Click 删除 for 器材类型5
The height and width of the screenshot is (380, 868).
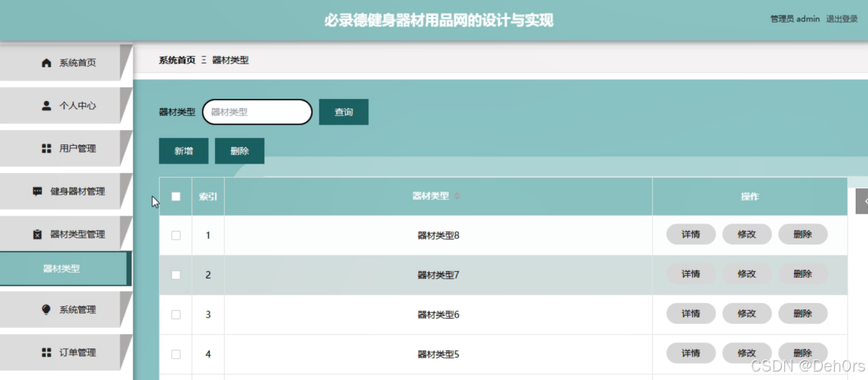[x=803, y=353]
